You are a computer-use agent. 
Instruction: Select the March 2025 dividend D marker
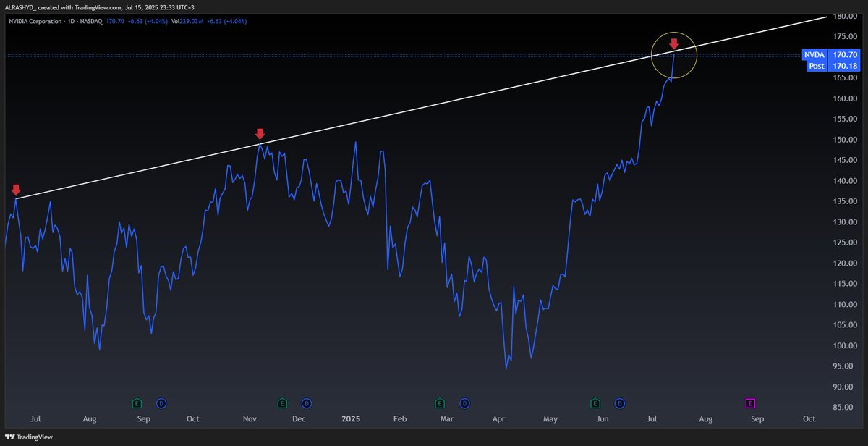(x=464, y=403)
